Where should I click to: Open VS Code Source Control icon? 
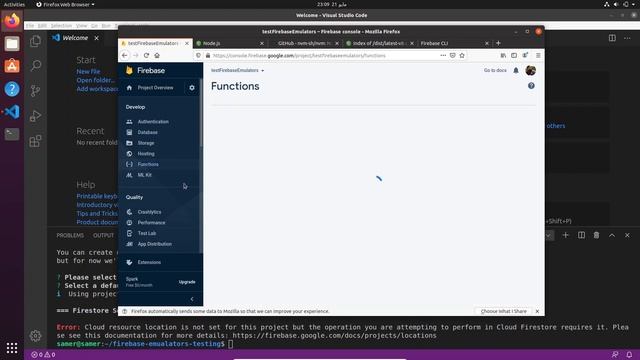point(36,91)
